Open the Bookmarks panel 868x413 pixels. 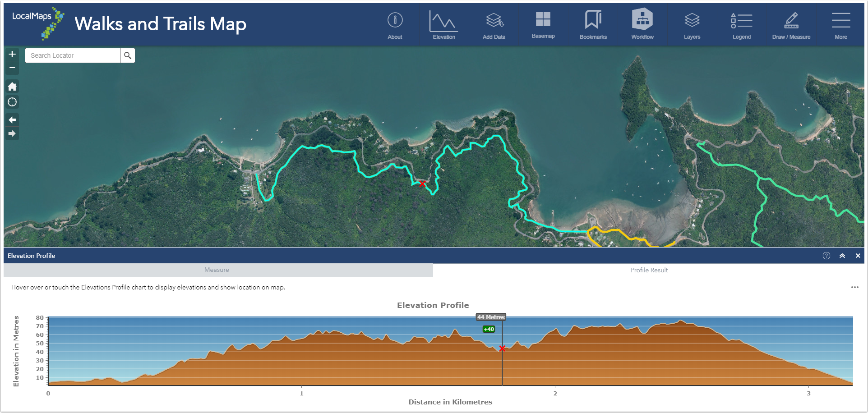pos(593,25)
